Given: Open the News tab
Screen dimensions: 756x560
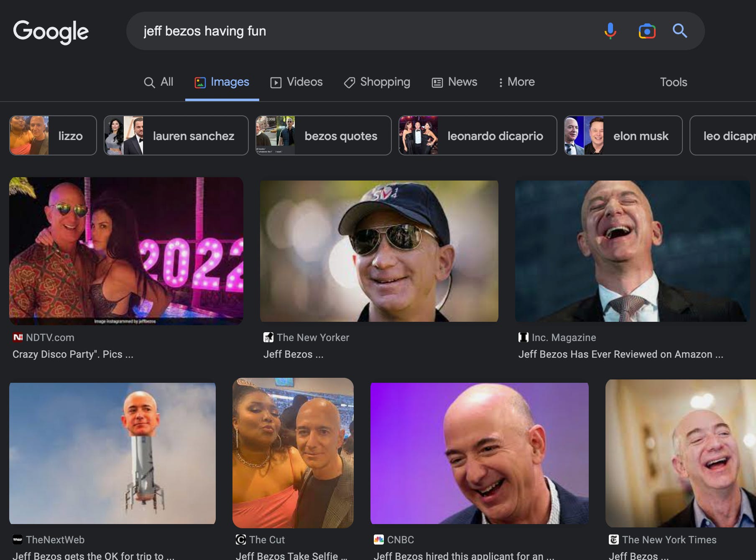Looking at the screenshot, I should tap(454, 82).
